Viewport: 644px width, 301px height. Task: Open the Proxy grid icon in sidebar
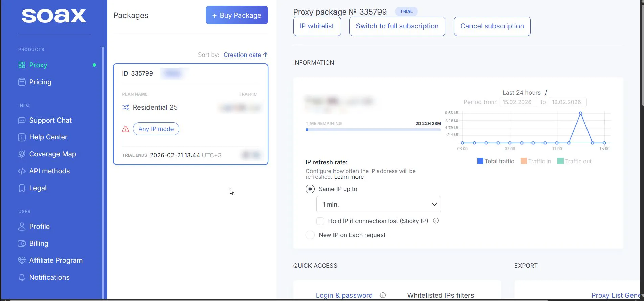coord(22,65)
